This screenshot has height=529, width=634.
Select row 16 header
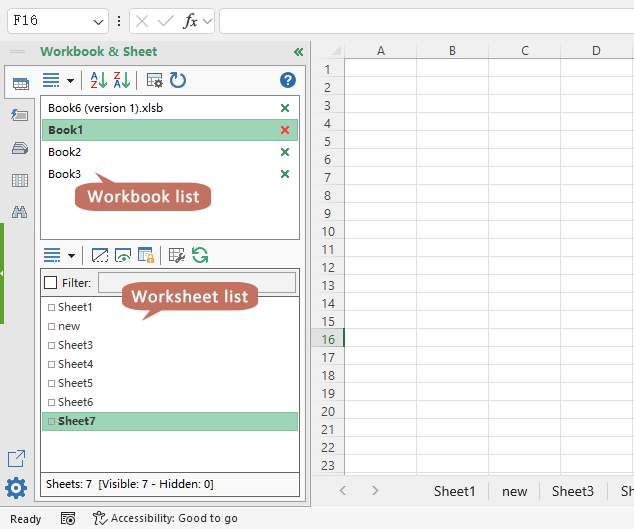tap(328, 339)
